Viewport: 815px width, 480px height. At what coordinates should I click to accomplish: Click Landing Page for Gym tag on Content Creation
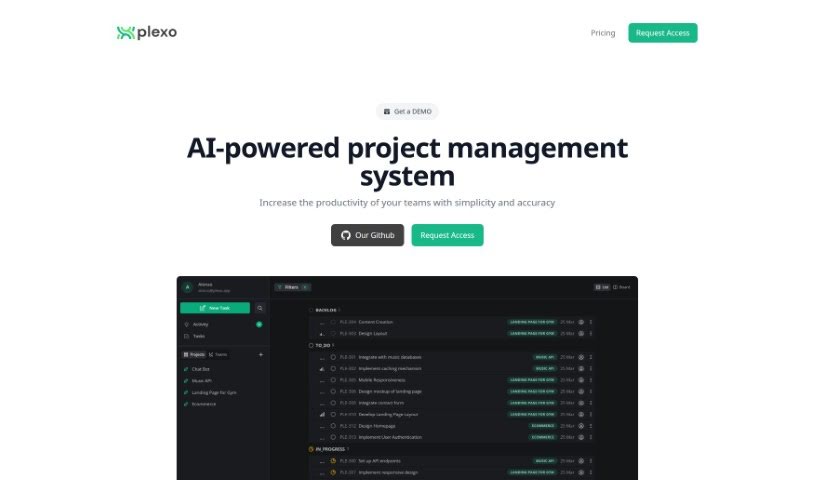click(532, 322)
